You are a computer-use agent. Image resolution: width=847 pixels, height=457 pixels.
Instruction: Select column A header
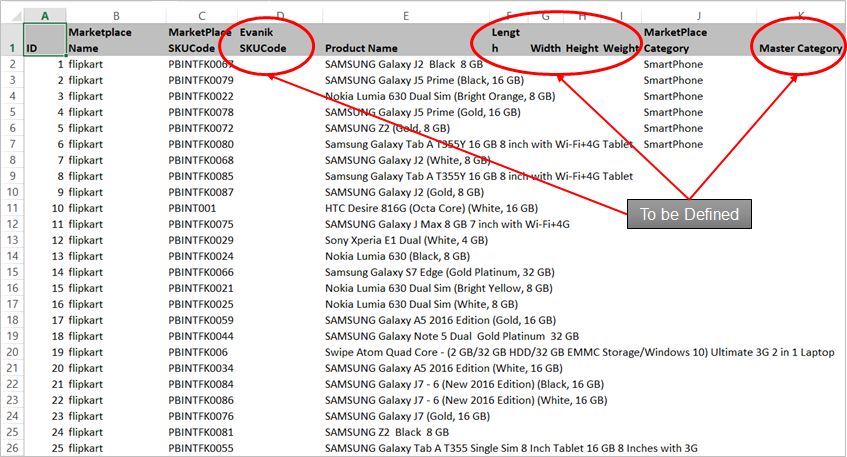tap(45, 16)
